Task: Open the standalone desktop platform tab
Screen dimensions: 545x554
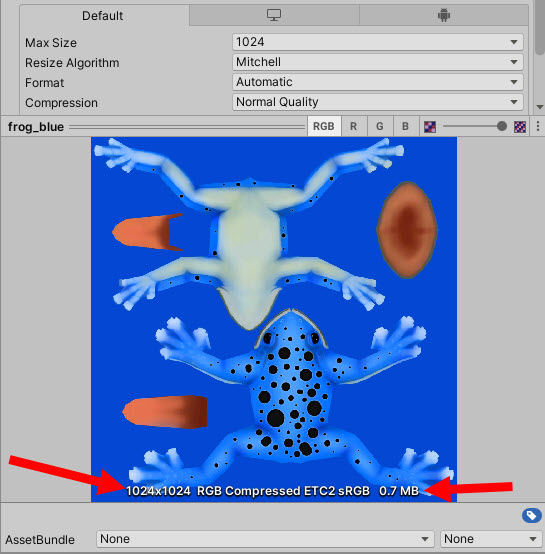Action: (274, 16)
